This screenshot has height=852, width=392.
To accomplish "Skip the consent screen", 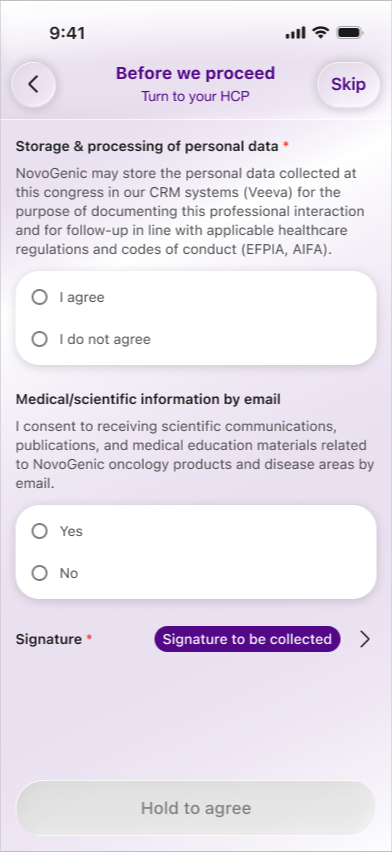I will tap(348, 84).
